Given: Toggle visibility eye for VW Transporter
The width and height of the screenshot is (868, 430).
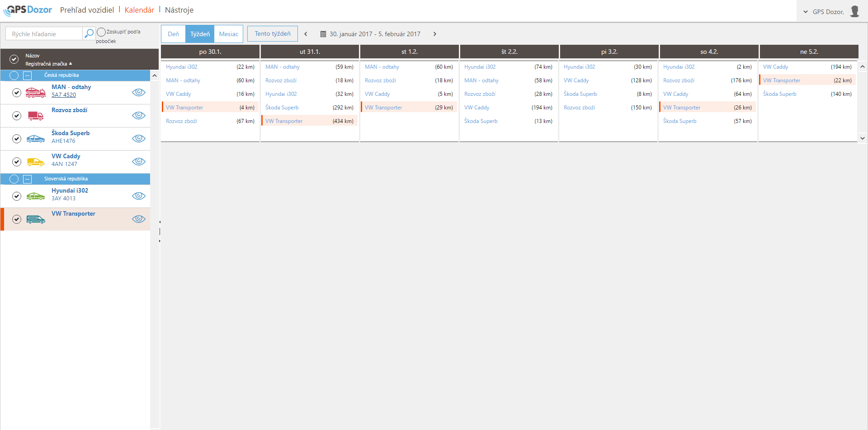Looking at the screenshot, I should click(138, 219).
